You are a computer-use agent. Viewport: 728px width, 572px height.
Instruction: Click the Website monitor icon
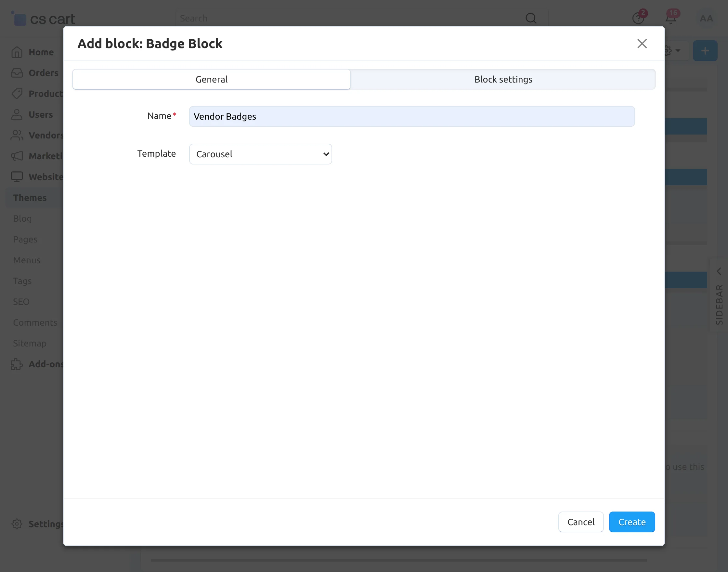17,177
